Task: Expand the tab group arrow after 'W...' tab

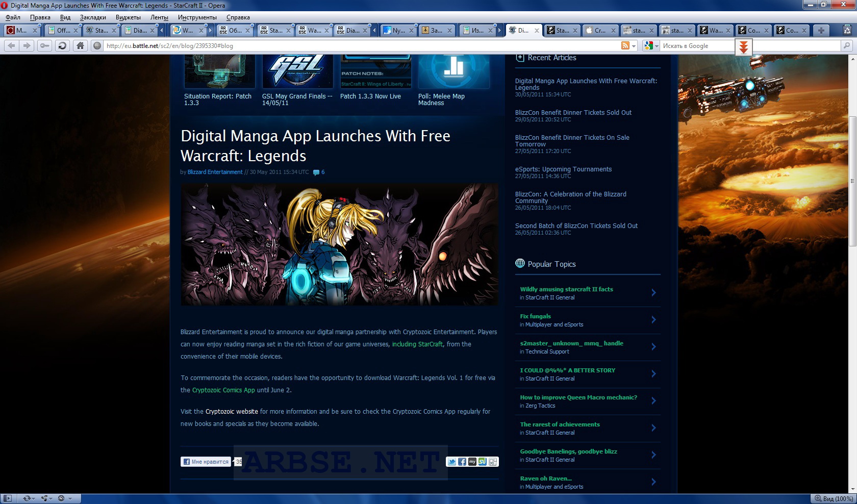Action: (x=209, y=31)
